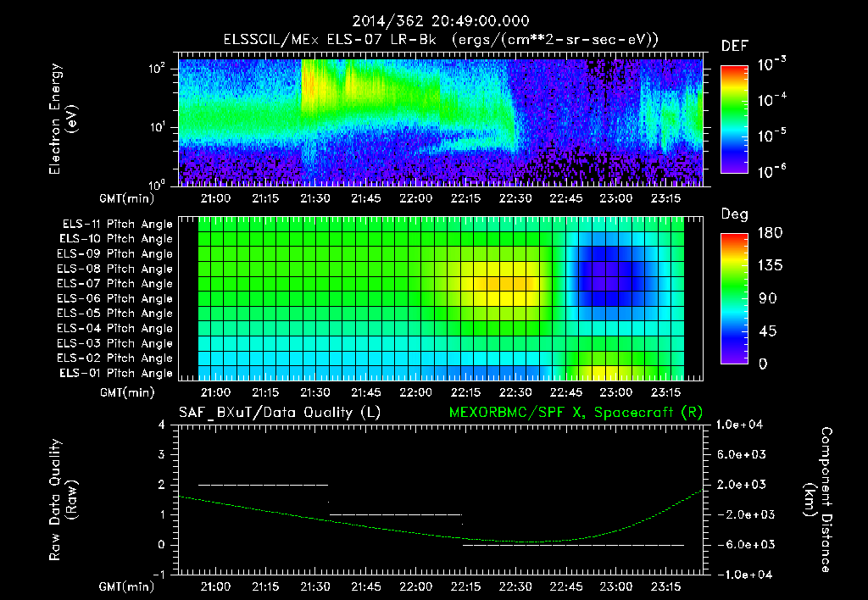Click the 3 tick on data quality axis
This screenshot has width=868, height=600.
coord(162,454)
